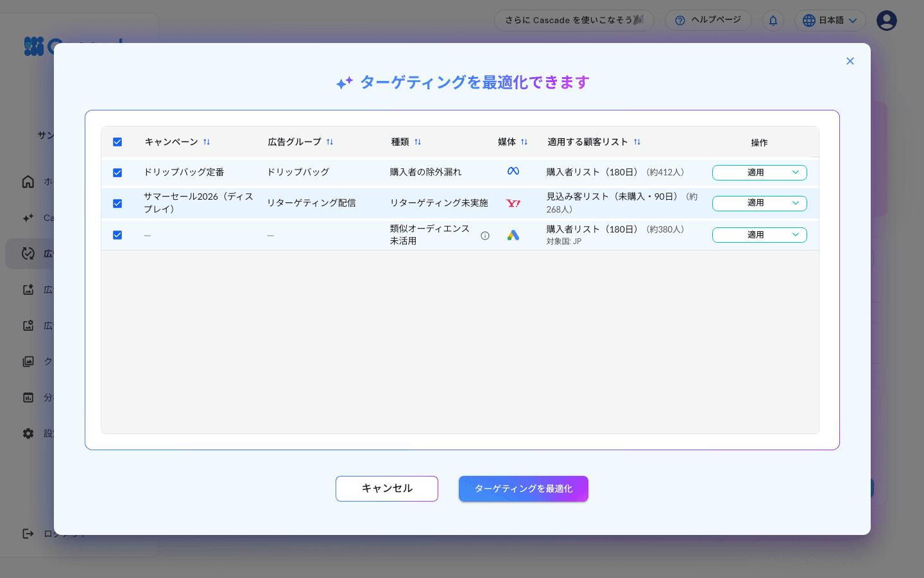The width and height of the screenshot is (924, 578).
Task: Uncheck the ドリップバッグ定番 row checkbox
Action: click(117, 173)
